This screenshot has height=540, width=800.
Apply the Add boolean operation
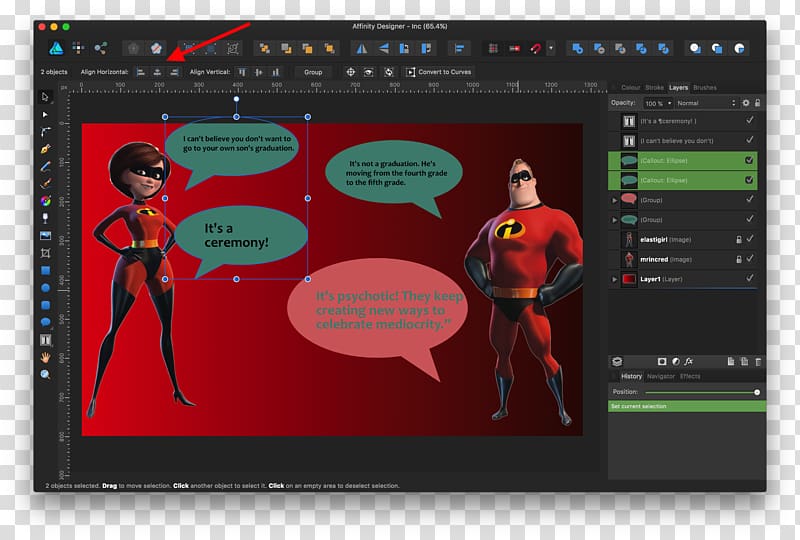578,48
